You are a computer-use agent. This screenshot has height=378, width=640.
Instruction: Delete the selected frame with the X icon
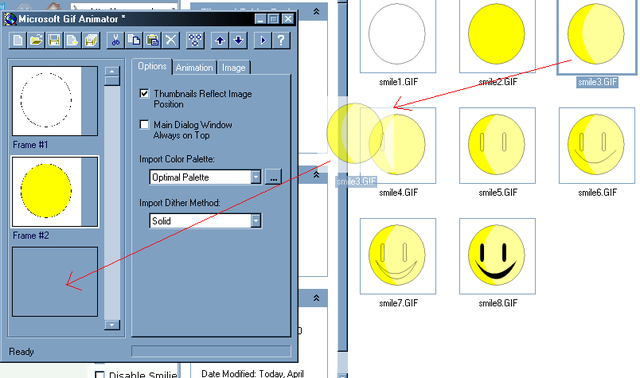tap(171, 40)
